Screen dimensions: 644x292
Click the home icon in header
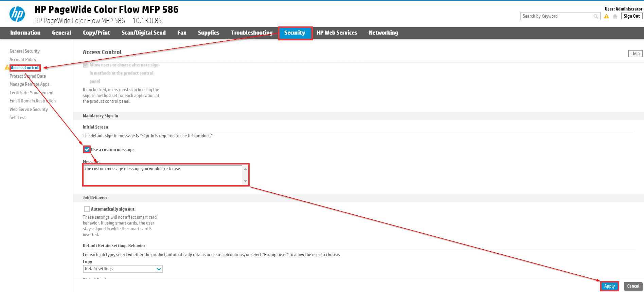615,16
